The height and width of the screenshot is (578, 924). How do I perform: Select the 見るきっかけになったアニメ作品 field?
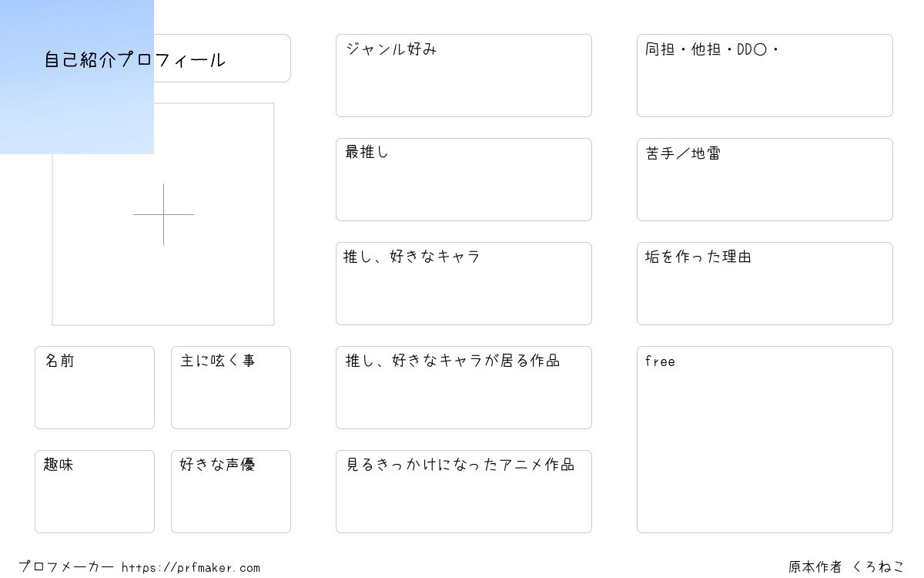pyautogui.click(x=464, y=492)
